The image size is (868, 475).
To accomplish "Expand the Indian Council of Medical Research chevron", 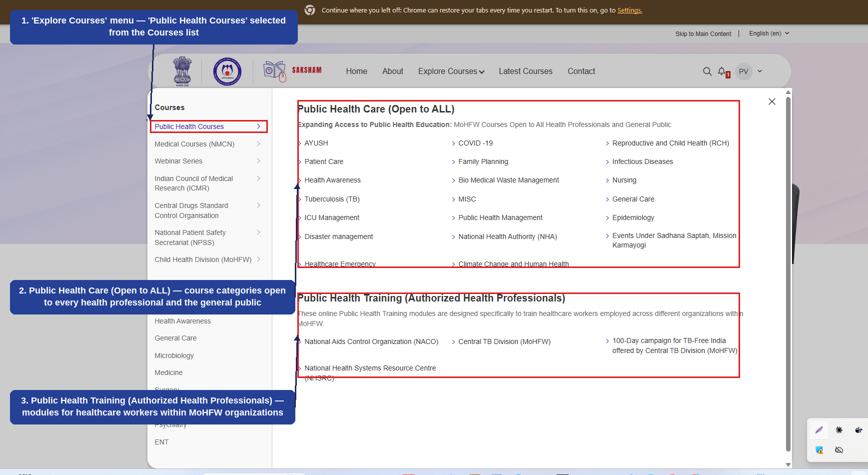I will point(258,178).
